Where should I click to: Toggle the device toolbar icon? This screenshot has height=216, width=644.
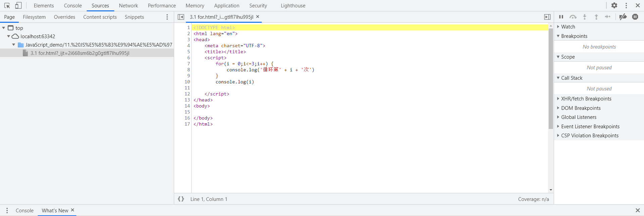[18, 5]
